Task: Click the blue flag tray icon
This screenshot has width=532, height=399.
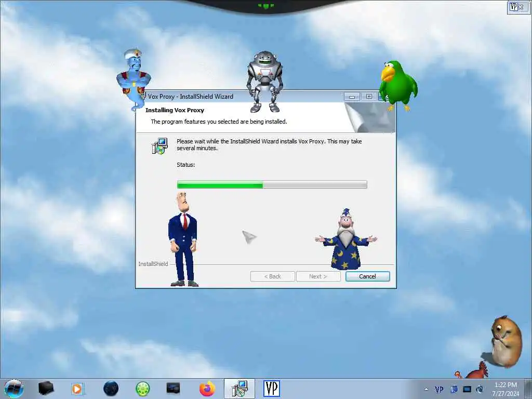Action: 454,389
